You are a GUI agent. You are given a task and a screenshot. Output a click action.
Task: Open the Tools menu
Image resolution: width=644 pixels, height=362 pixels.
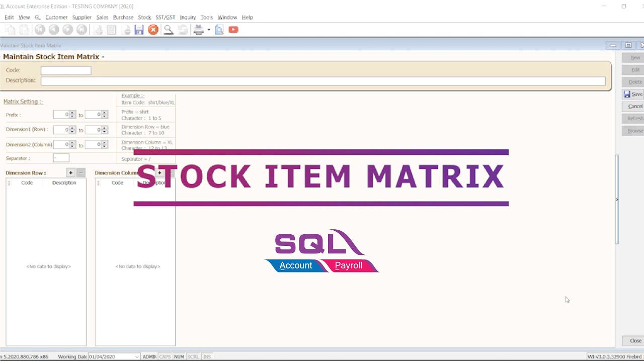coord(207,17)
